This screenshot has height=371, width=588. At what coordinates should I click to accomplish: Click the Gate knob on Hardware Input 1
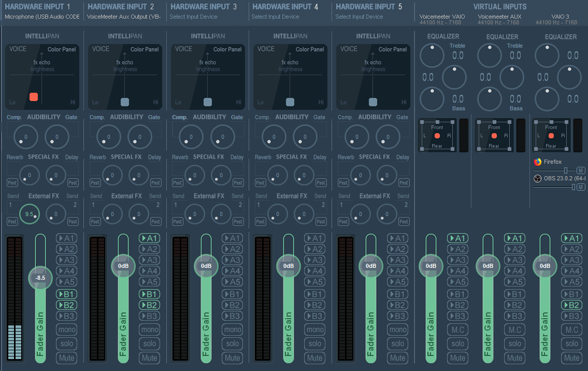tap(56, 137)
